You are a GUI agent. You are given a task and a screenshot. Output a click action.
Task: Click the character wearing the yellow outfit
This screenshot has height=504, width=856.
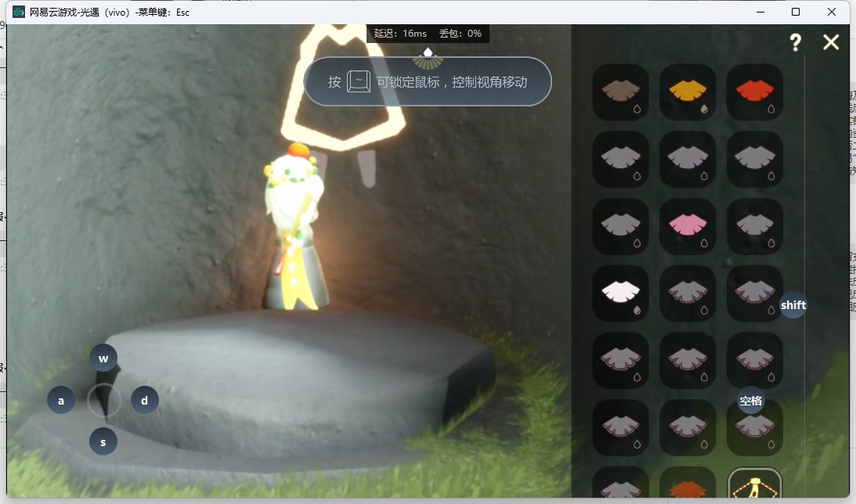click(x=295, y=227)
